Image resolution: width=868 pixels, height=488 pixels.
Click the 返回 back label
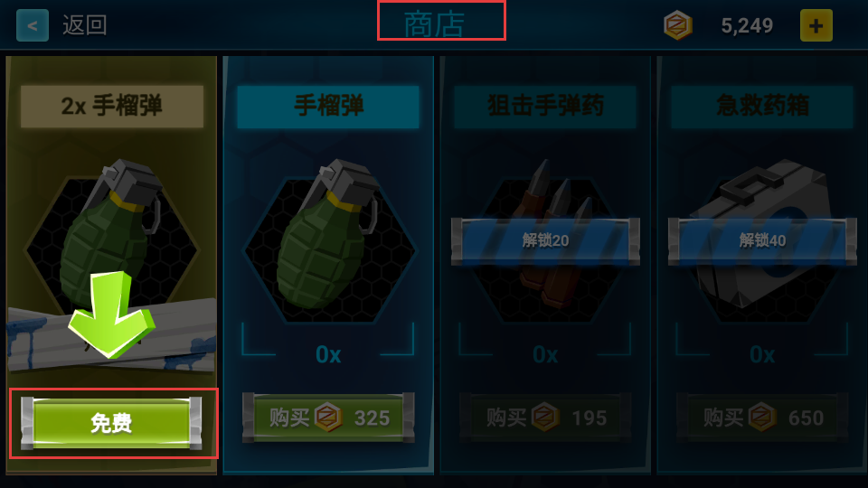[85, 25]
